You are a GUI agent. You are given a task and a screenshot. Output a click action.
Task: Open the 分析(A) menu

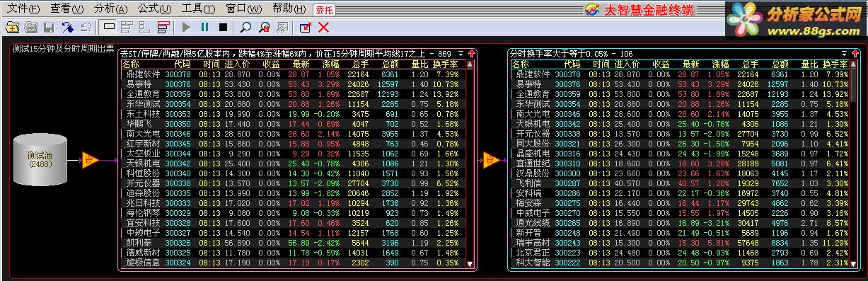(110, 8)
